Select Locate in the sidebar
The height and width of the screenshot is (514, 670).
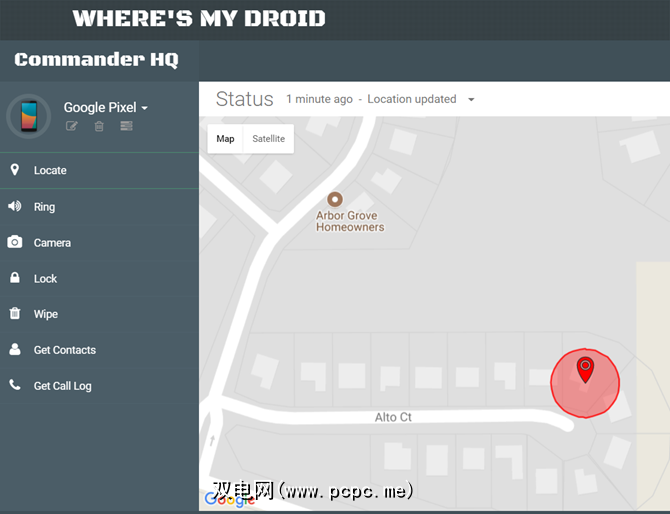click(x=99, y=170)
